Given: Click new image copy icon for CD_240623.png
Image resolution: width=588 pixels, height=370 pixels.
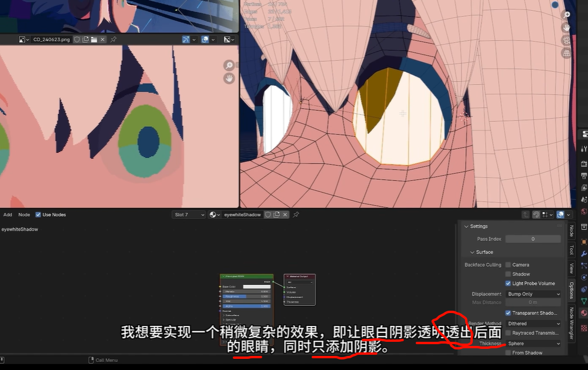Looking at the screenshot, I should tap(85, 39).
